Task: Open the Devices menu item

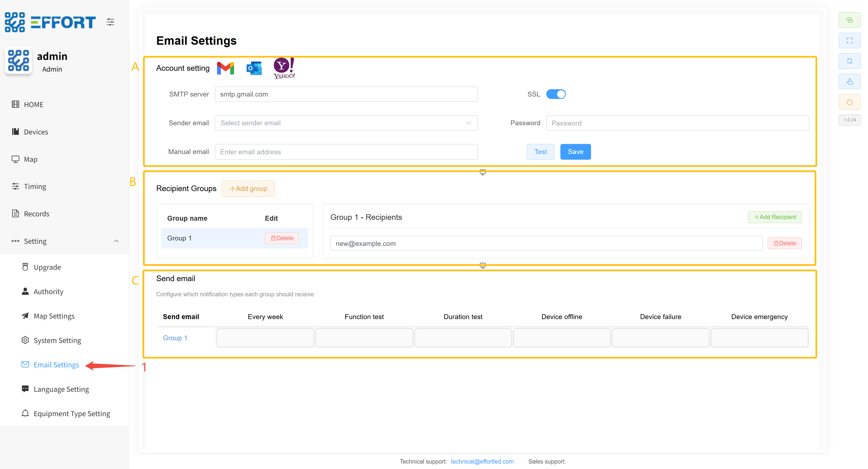Action: [36, 132]
